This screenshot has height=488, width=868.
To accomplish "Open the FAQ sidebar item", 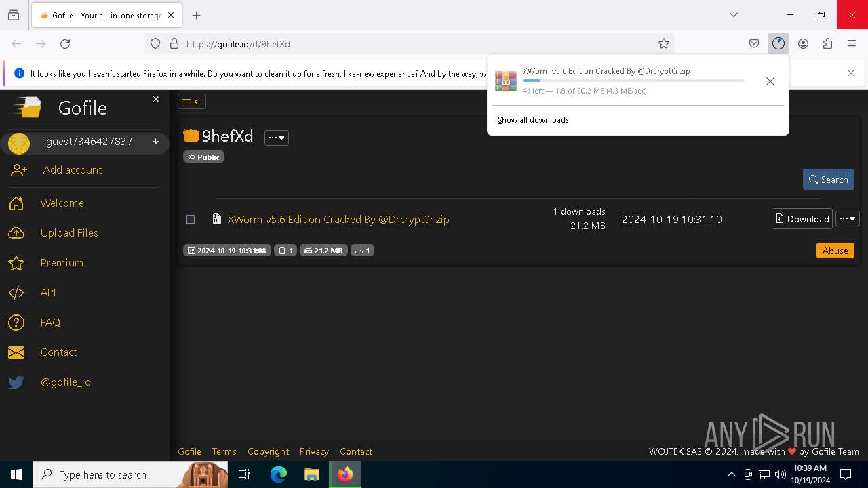I will 50,323.
